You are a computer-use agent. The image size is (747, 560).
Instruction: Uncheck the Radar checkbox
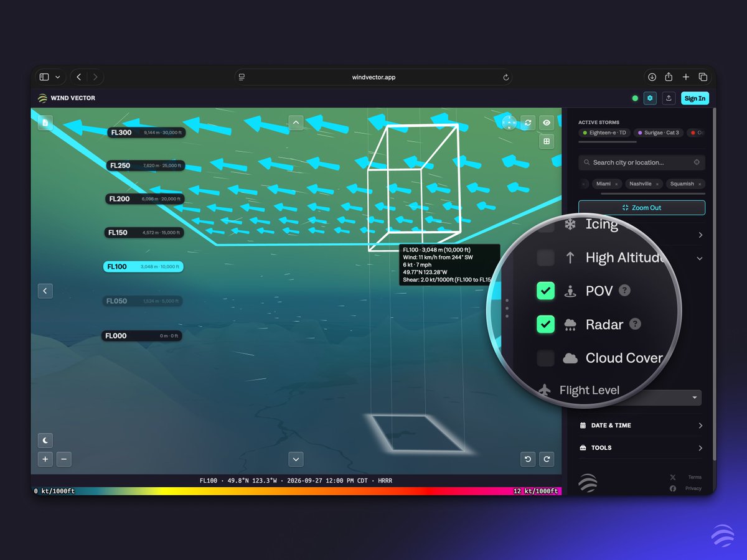[545, 324]
